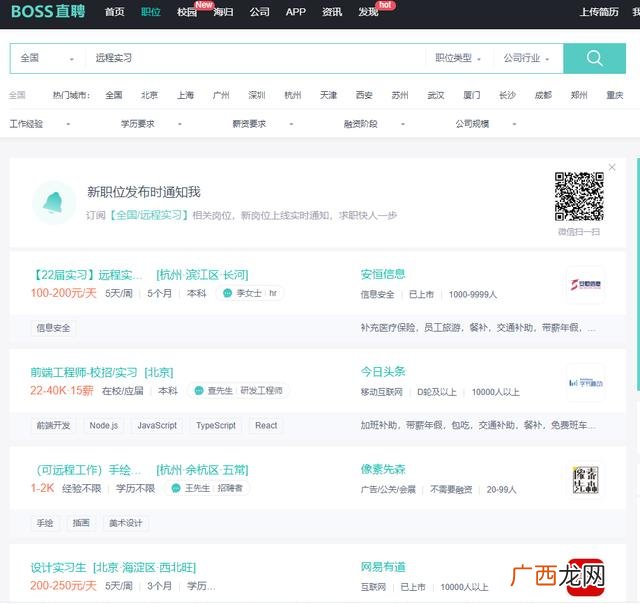Viewport: 640px width, 604px height.
Task: Click the 插画 tag
Action: click(x=81, y=523)
